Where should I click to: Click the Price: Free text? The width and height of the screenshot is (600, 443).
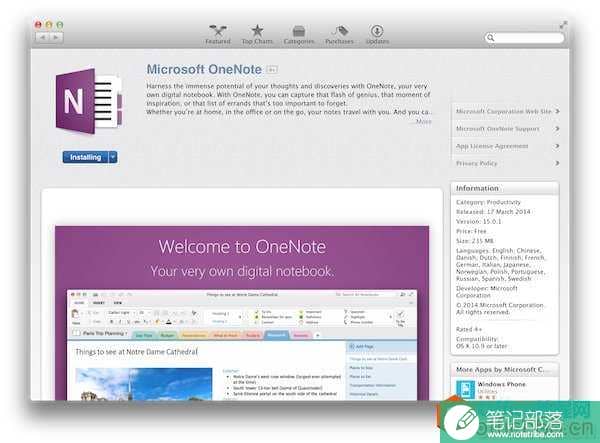(471, 231)
